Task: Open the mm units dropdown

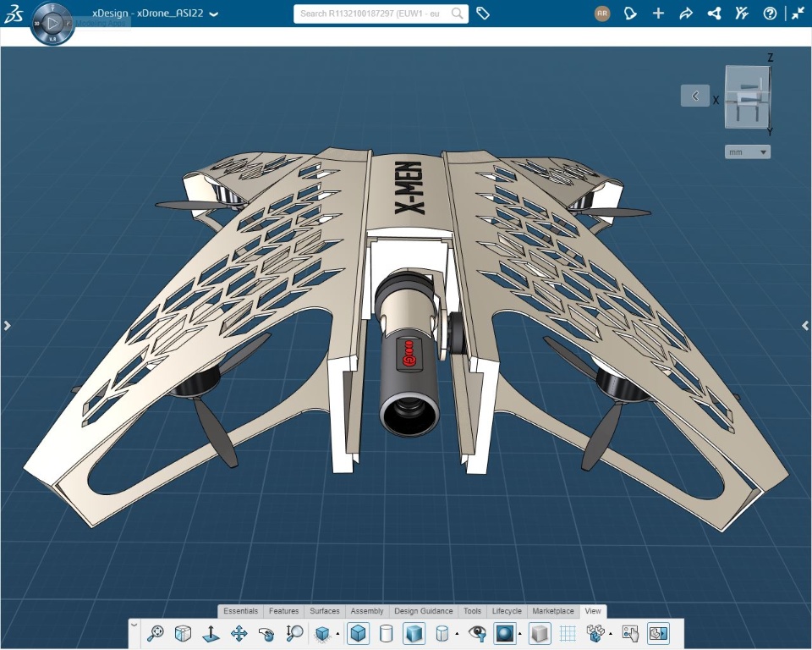Action: pyautogui.click(x=747, y=151)
